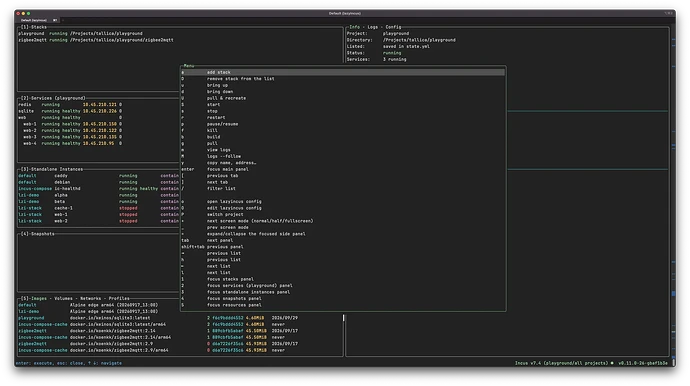Select 'copy name, address…' menu entry
This screenshot has height=386, width=690.
click(x=343, y=163)
